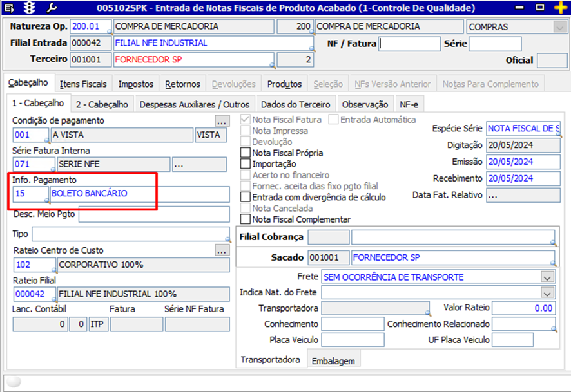Click the yellow plus icon in title bar
This screenshot has height=392, width=571.
(x=561, y=8)
